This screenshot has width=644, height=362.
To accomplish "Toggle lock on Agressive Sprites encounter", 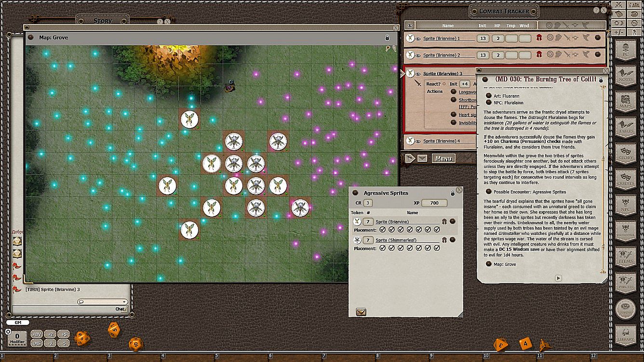I will click(452, 193).
